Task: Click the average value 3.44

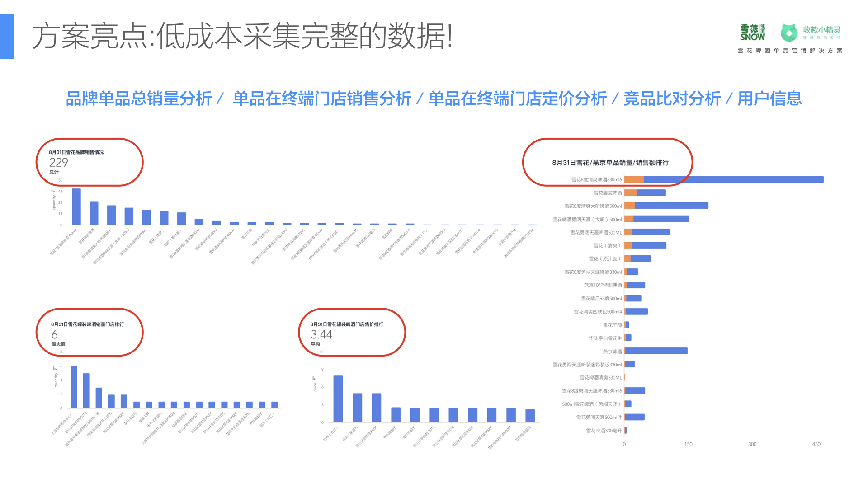Action: [321, 334]
